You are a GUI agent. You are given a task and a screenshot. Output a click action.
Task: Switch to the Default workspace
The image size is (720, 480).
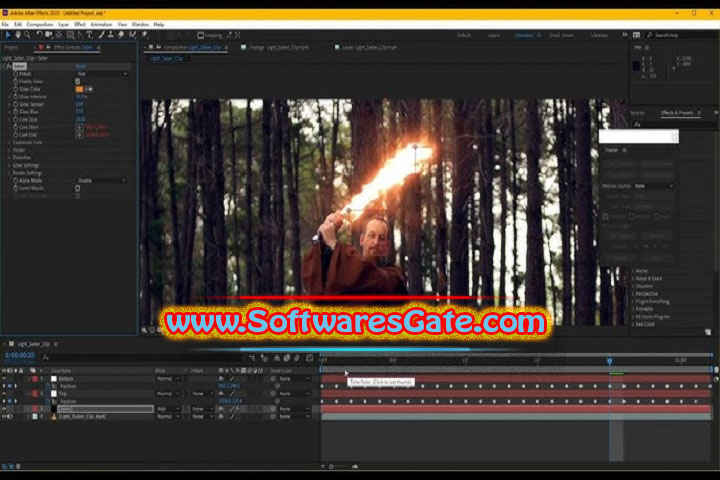(464, 35)
